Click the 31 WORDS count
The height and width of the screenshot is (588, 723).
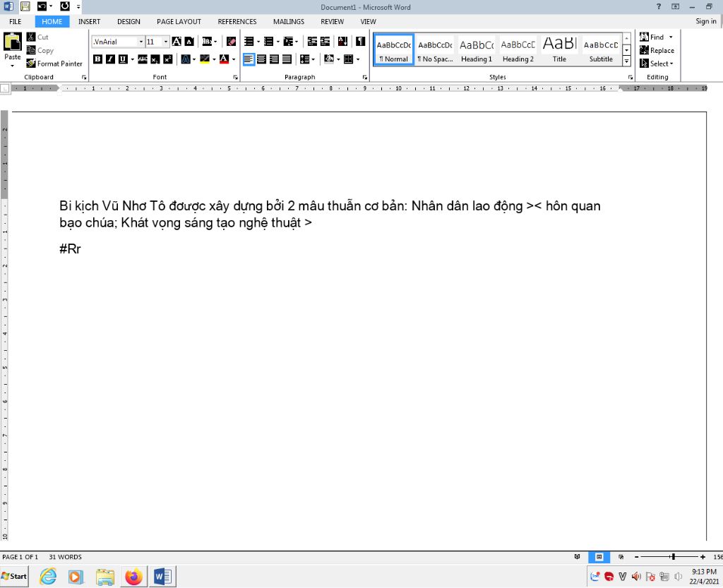click(x=66, y=557)
